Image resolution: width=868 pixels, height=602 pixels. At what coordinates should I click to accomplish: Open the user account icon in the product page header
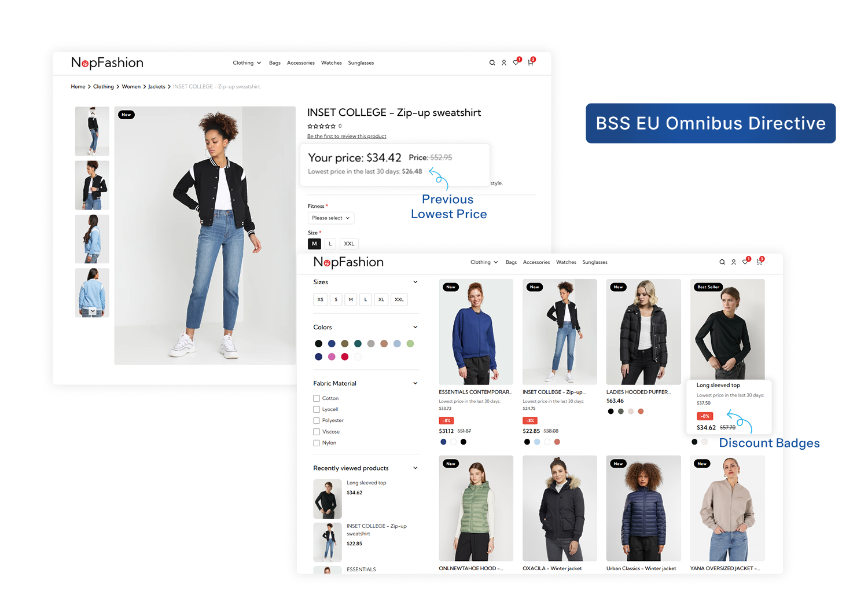504,63
